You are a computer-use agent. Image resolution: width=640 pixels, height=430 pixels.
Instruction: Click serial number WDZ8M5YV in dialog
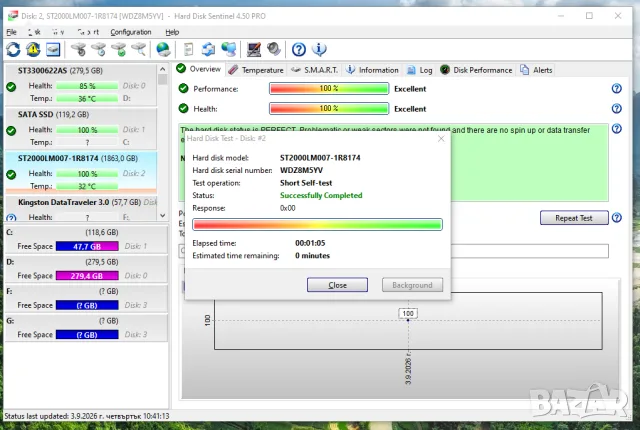pyautogui.click(x=301, y=170)
